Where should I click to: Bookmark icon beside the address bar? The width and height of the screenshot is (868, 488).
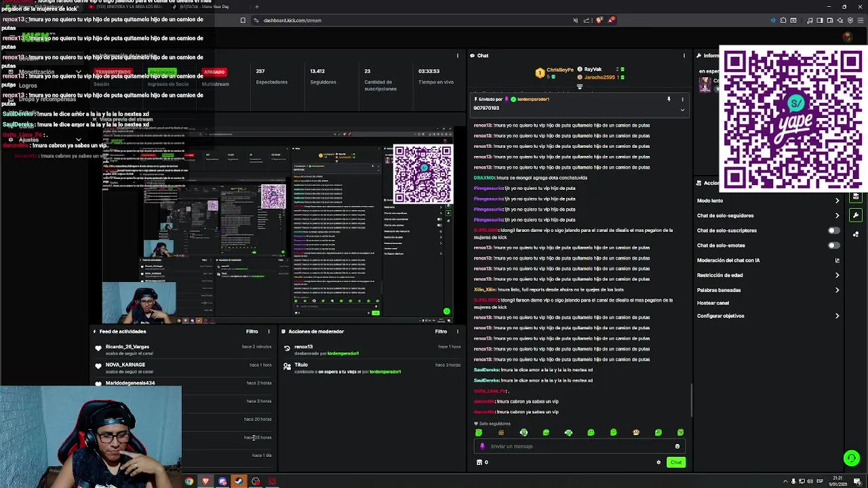tap(243, 20)
